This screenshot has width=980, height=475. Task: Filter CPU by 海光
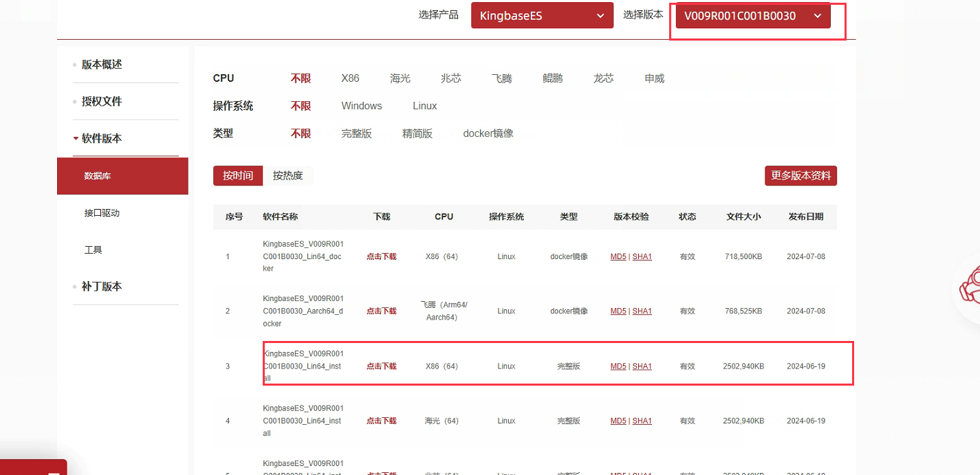400,78
